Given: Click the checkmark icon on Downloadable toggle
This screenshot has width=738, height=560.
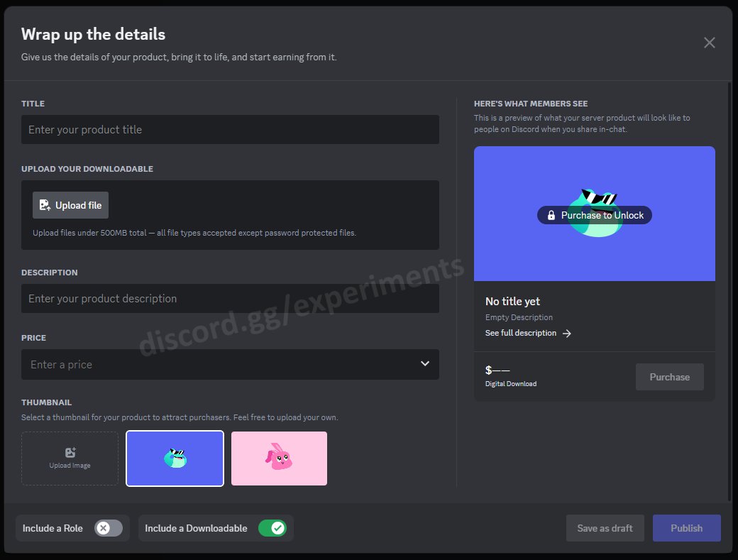Looking at the screenshot, I should click(277, 528).
